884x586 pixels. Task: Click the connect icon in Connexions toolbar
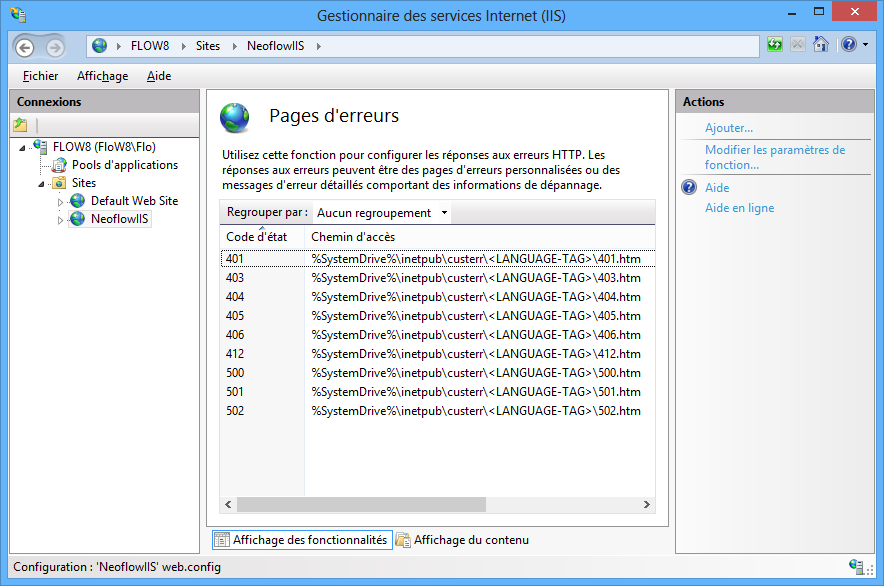coord(20,125)
